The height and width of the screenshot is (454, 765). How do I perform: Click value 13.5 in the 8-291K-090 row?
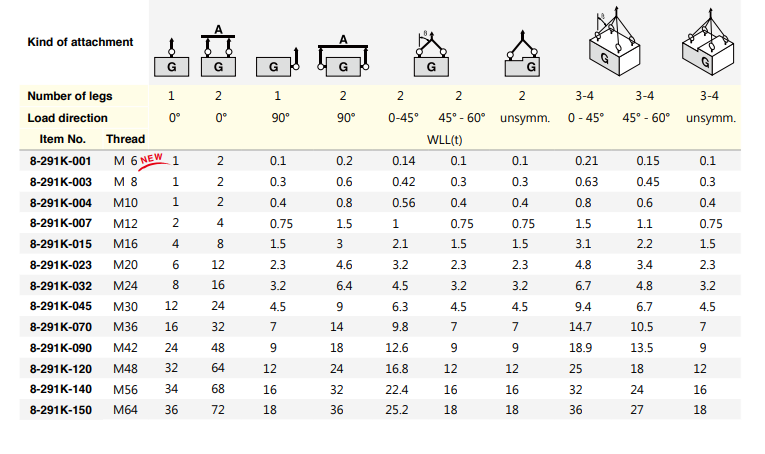[x=642, y=348]
